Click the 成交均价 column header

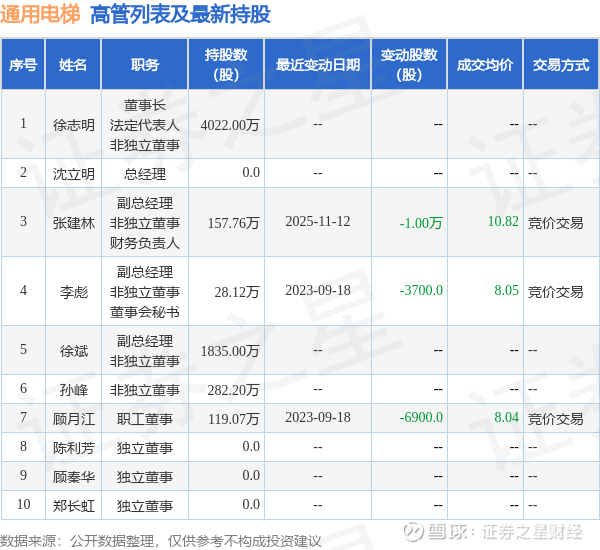pos(485,64)
